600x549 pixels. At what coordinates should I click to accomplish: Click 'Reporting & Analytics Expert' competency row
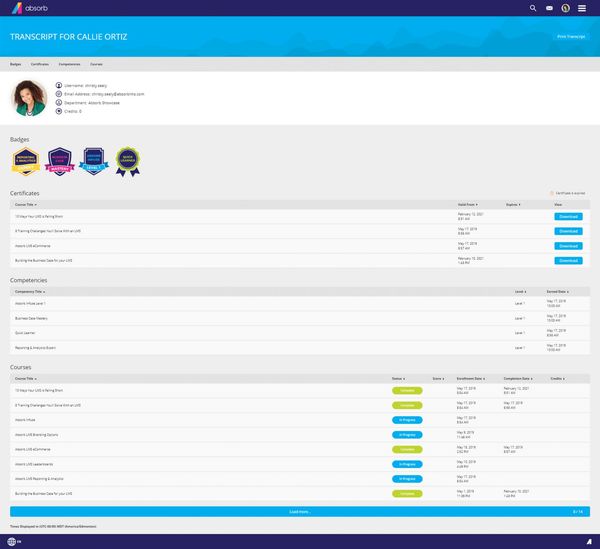pyautogui.click(x=300, y=348)
